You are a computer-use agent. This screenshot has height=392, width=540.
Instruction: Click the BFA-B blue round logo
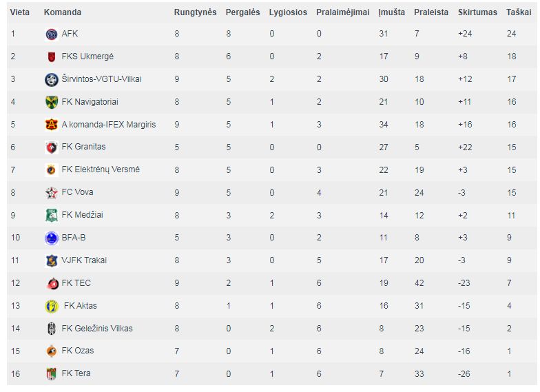[51, 238]
